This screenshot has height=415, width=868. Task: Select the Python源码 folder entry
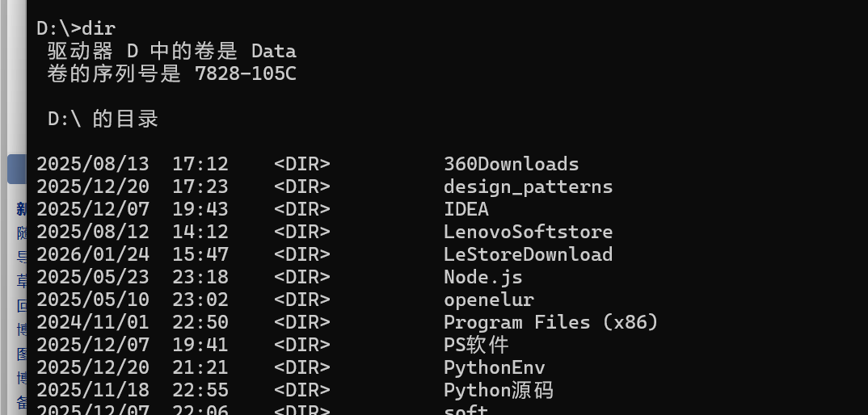pos(498,390)
